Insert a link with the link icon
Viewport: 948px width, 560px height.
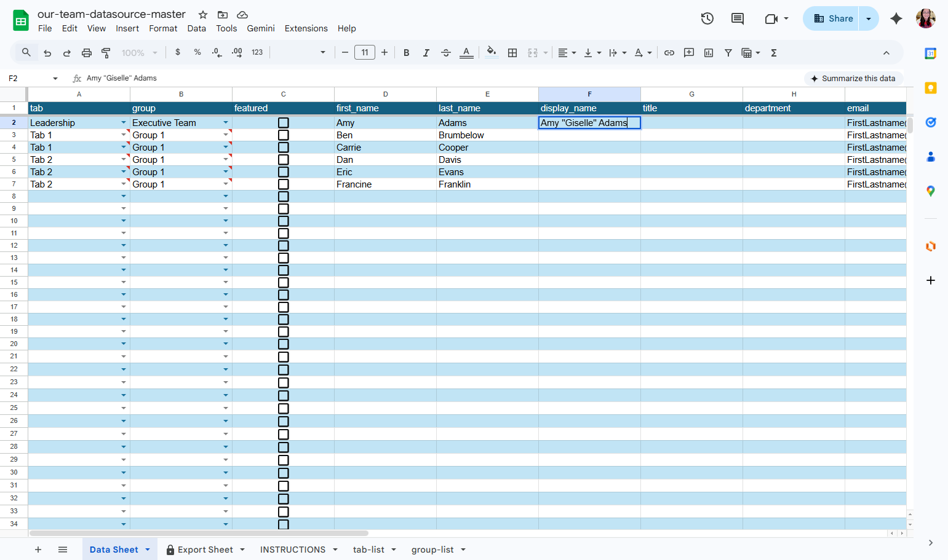pos(669,53)
